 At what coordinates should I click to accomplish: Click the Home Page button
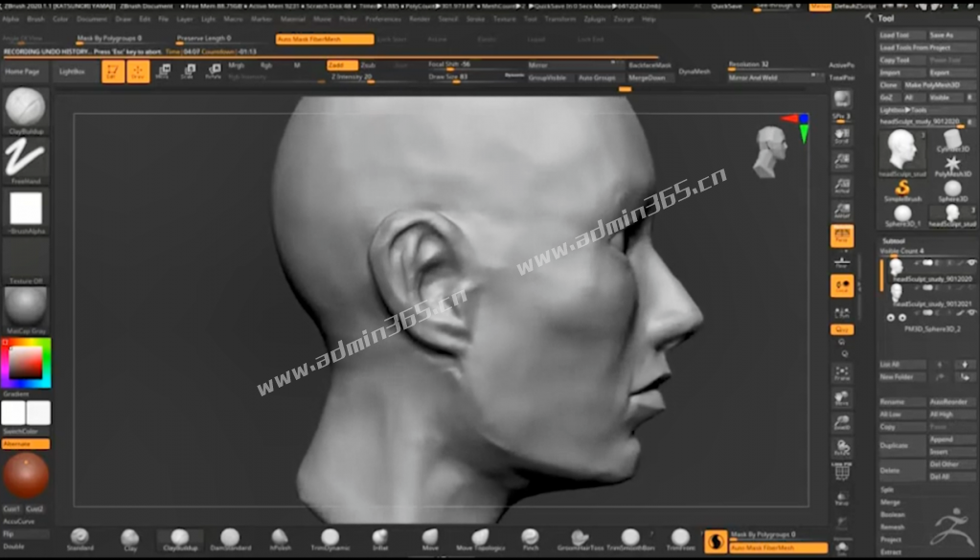point(22,72)
